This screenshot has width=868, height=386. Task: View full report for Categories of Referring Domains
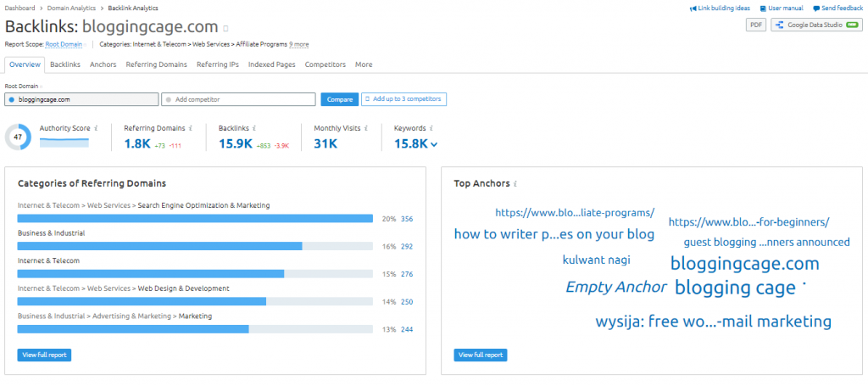44,355
